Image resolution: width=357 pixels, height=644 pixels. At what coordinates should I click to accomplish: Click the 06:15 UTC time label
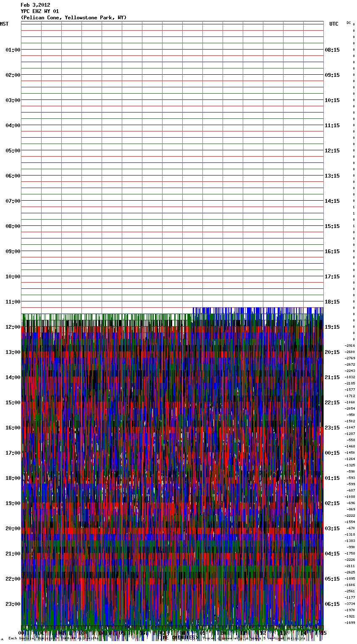point(332,604)
